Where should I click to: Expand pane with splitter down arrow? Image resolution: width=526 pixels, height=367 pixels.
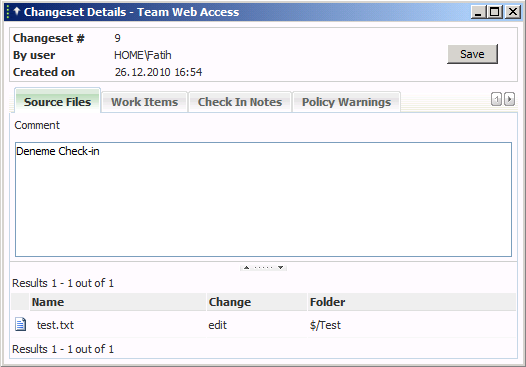(280, 268)
